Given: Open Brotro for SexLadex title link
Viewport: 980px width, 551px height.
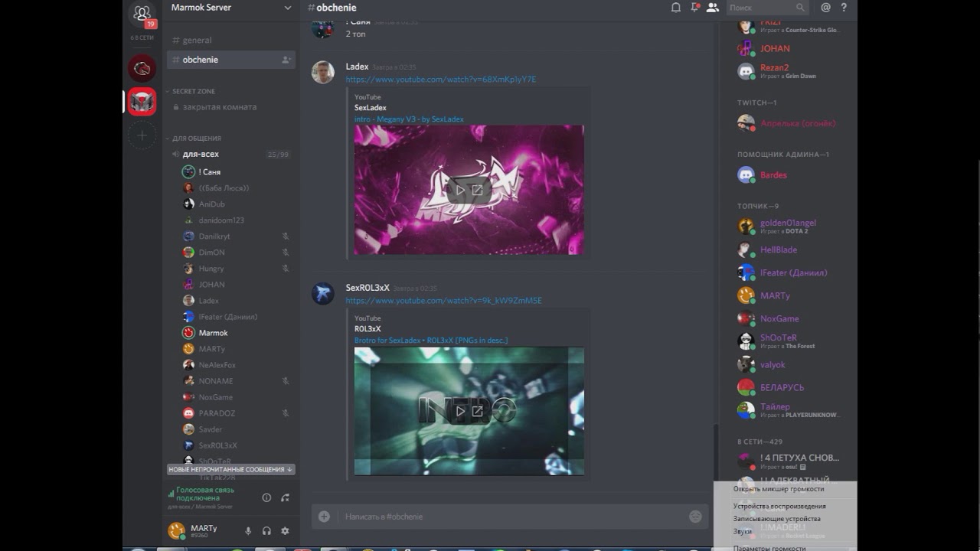Looking at the screenshot, I should point(431,341).
